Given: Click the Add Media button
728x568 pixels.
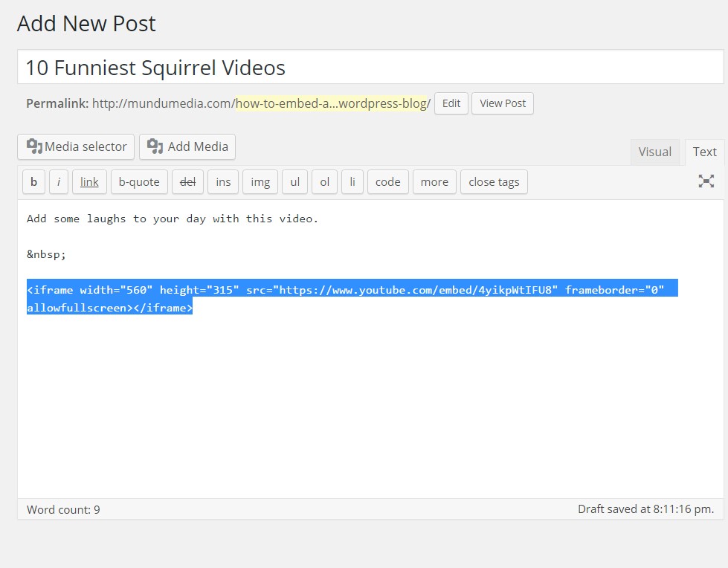Looking at the screenshot, I should tap(187, 146).
